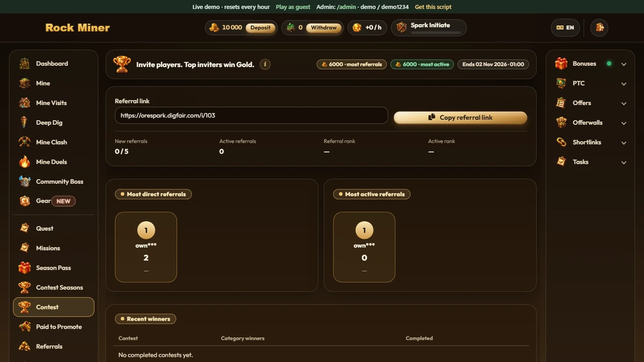
Task: Click Paid to Promote megaphone icon
Action: (25, 327)
